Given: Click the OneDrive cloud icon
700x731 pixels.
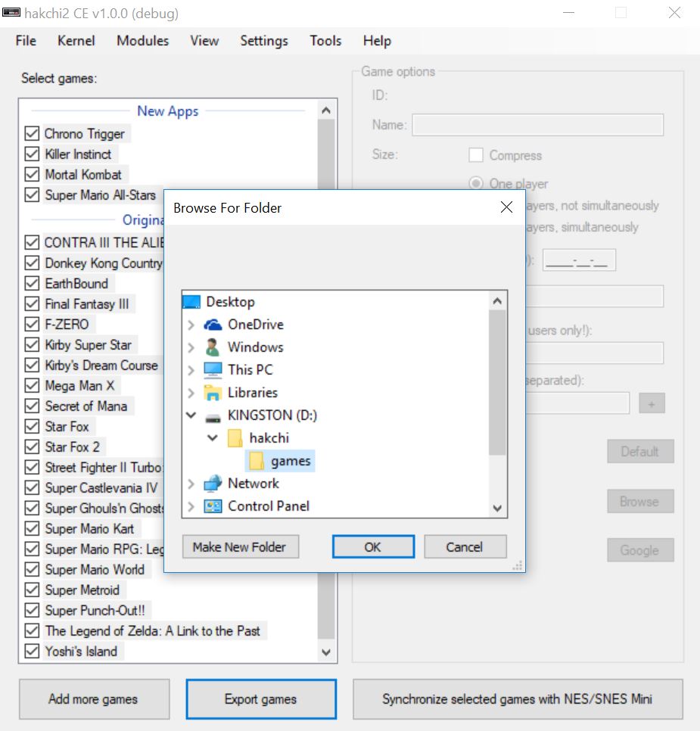Looking at the screenshot, I should pos(213,325).
